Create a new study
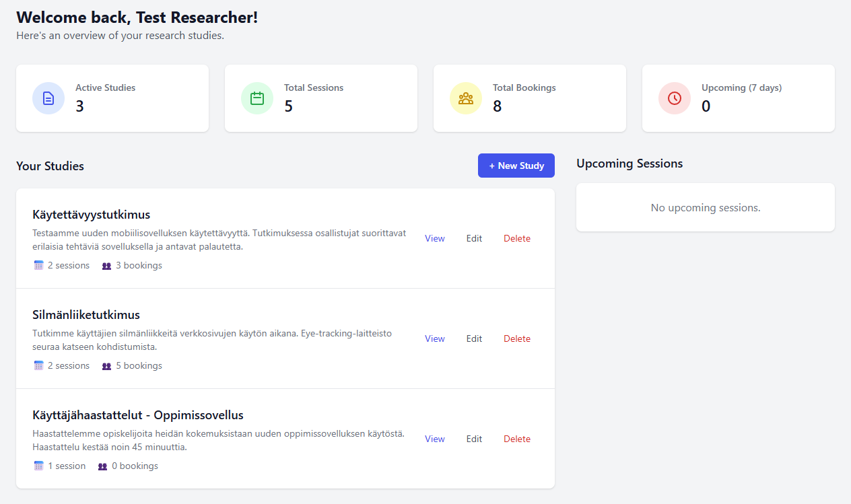851x504 pixels. tap(516, 165)
